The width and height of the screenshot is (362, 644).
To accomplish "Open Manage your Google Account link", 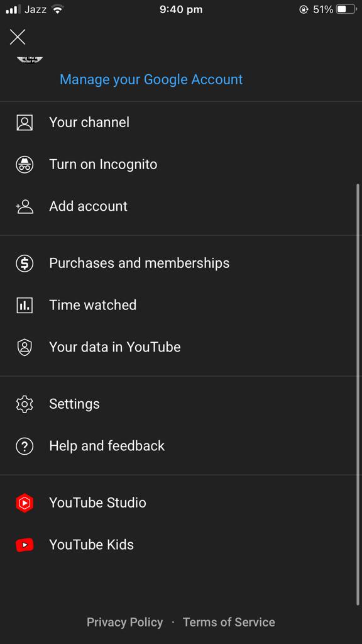I will 151,79.
